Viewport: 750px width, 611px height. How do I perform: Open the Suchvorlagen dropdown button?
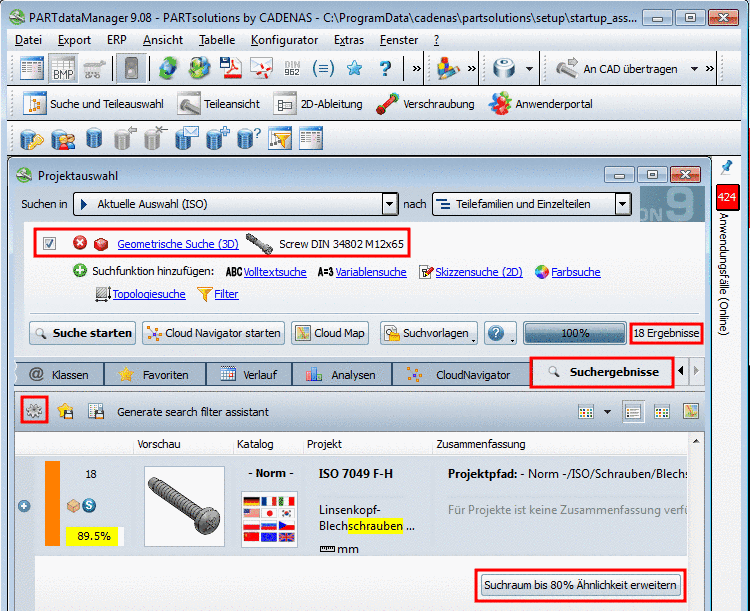[429, 333]
